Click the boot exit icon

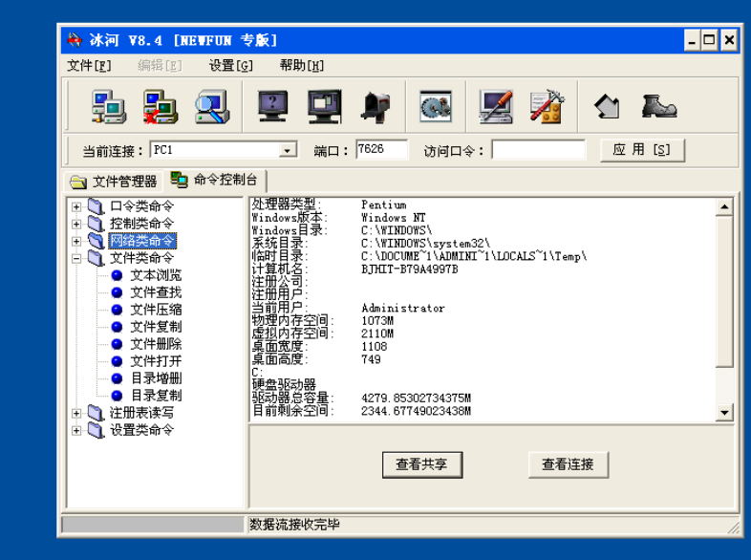coord(659,106)
